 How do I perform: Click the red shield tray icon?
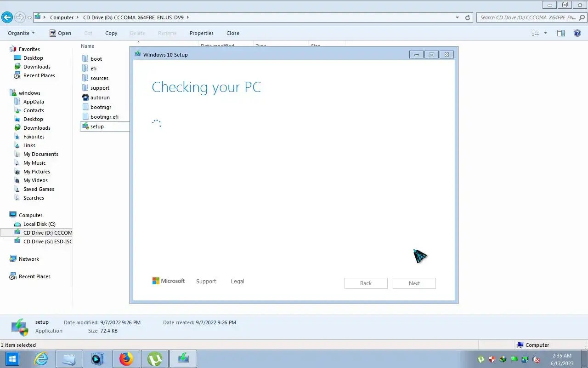[492, 359]
